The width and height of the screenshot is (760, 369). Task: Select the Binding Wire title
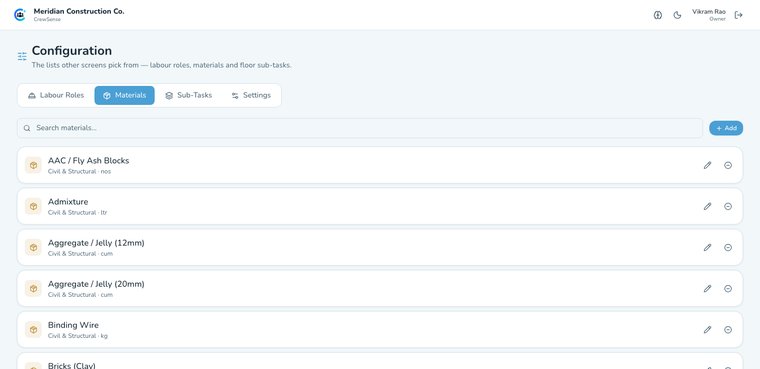click(x=73, y=325)
